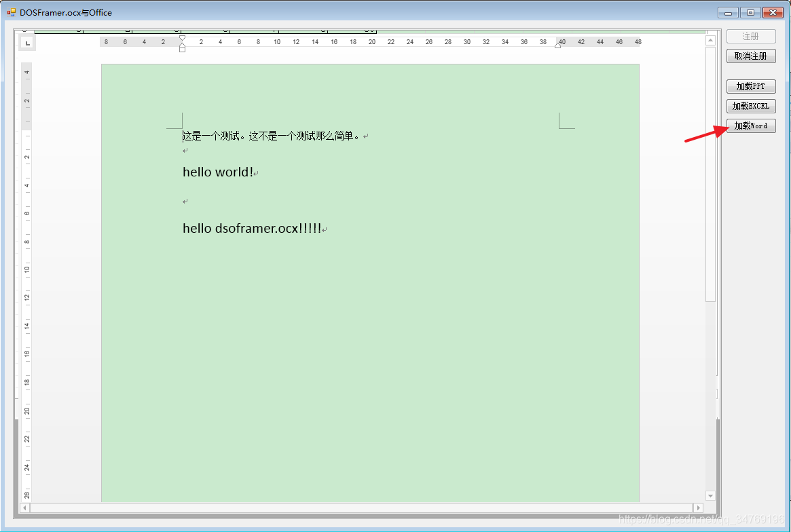Select the left indent square marker on ruler

[182, 50]
